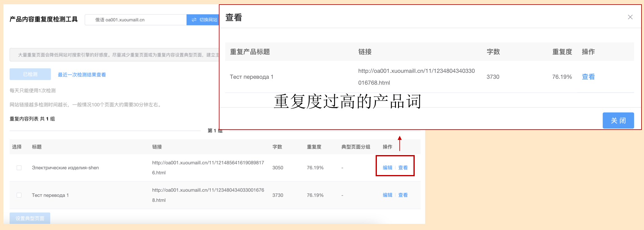644x230 pixels.
Task: Click the 设置典型页面 button
Action: (30, 218)
